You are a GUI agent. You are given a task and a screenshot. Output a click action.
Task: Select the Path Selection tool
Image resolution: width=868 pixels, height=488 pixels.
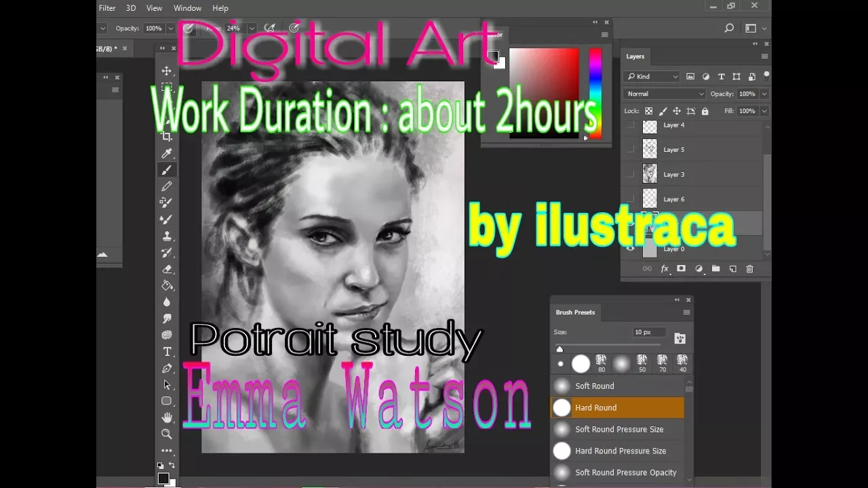coord(167,384)
